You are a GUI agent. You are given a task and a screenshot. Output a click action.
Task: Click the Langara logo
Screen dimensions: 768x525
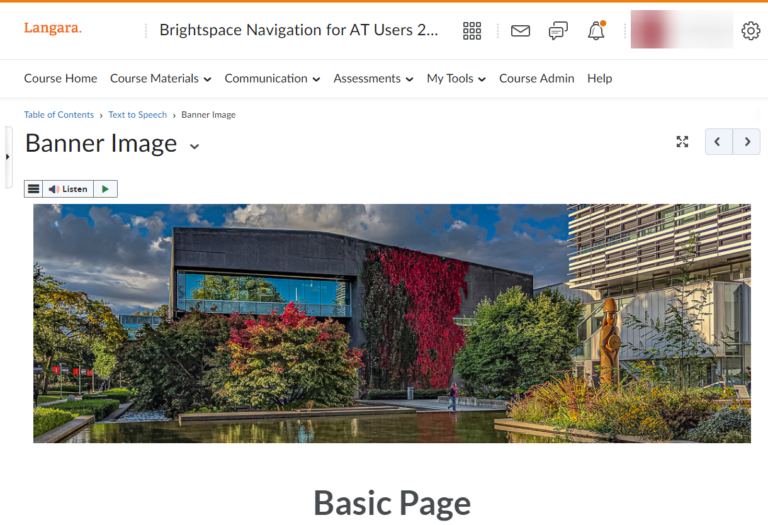coord(52,28)
